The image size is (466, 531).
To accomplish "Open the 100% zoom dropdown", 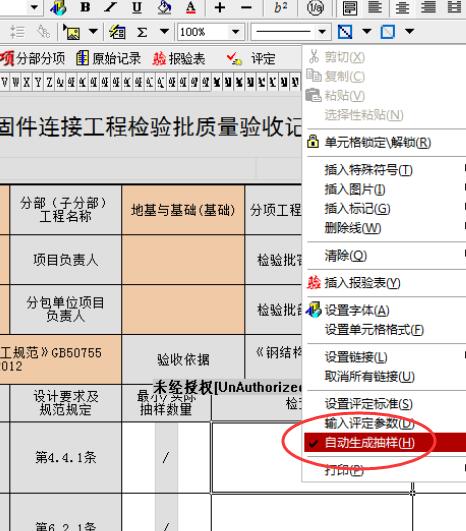I will coord(236,33).
